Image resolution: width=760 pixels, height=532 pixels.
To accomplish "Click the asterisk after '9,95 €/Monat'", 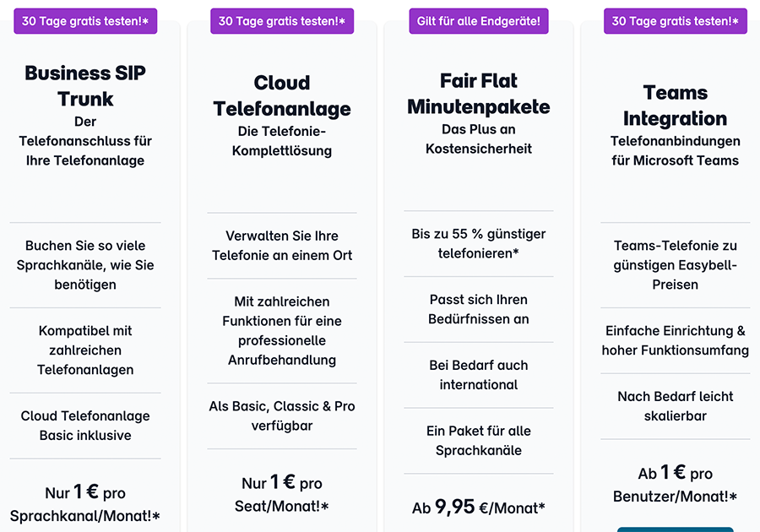I will click(543, 508).
